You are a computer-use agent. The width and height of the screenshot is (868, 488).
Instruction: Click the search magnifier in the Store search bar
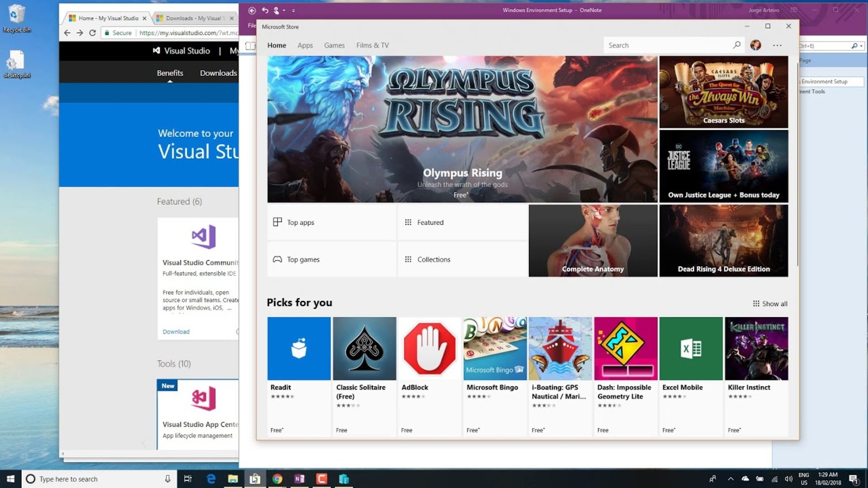click(737, 45)
